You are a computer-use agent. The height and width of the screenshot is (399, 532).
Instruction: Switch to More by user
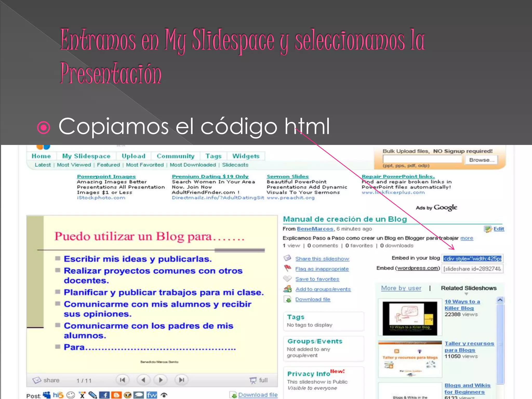pyautogui.click(x=401, y=288)
